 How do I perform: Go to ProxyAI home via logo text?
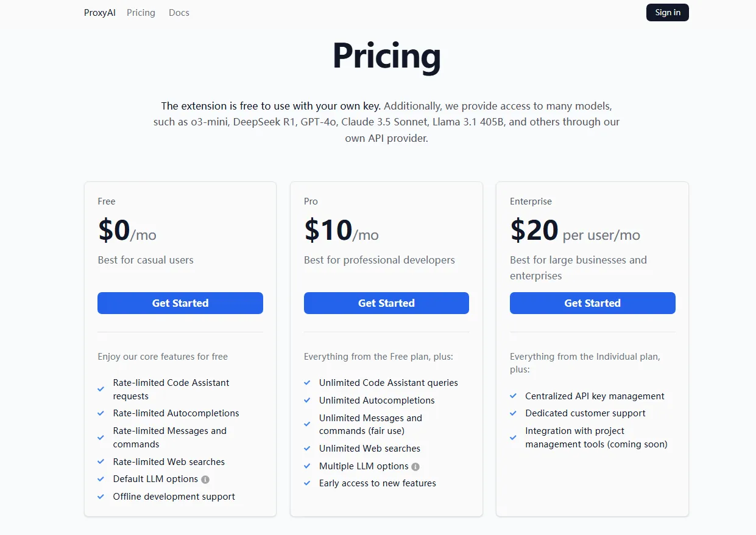click(x=100, y=13)
